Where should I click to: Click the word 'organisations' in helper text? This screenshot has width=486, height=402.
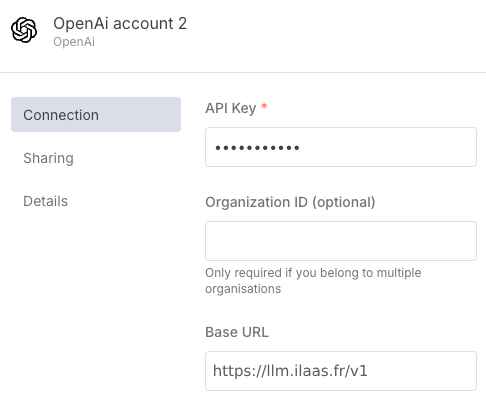(243, 289)
